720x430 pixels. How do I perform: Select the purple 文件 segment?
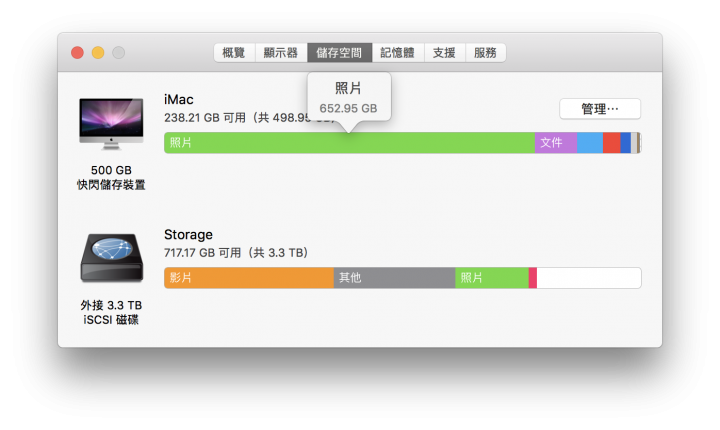pyautogui.click(x=556, y=143)
